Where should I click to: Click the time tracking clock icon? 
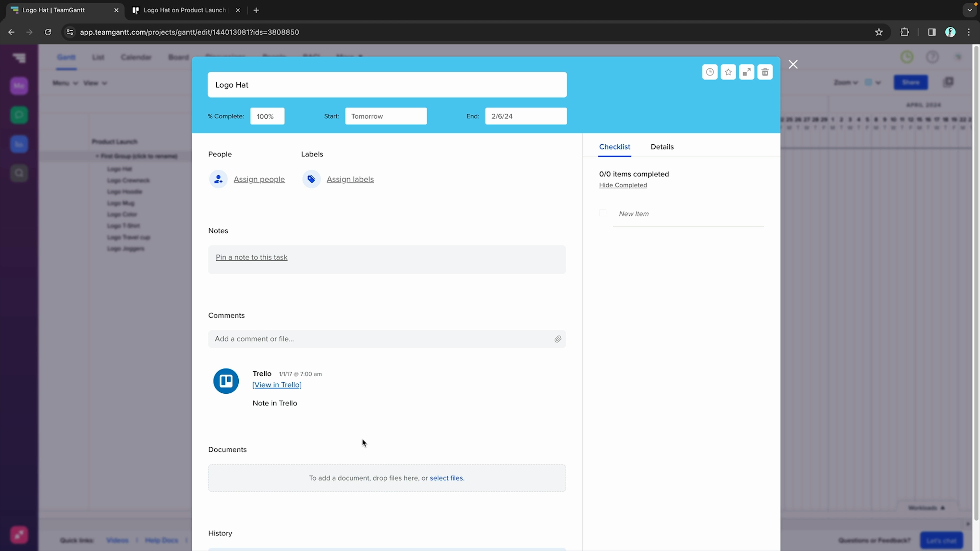pyautogui.click(x=709, y=72)
